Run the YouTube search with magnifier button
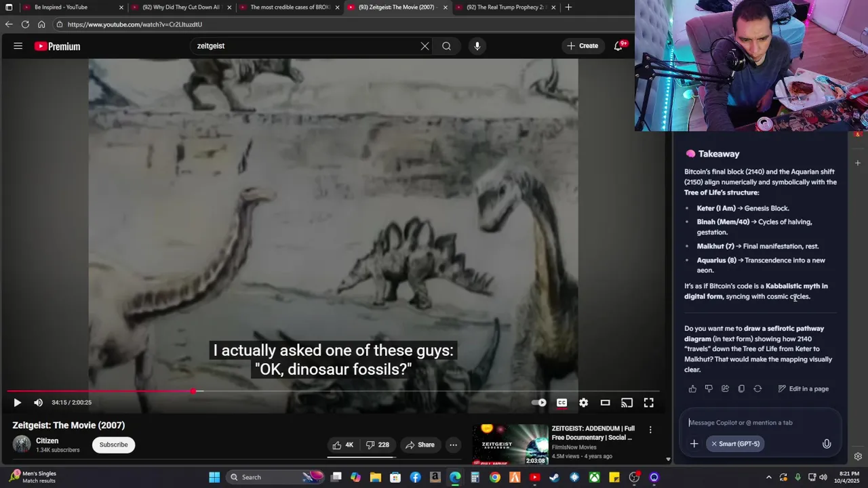868x488 pixels. tap(446, 46)
